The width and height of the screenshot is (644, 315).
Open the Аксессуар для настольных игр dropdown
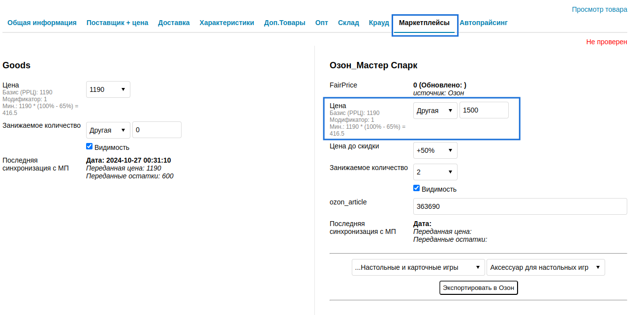click(545, 267)
